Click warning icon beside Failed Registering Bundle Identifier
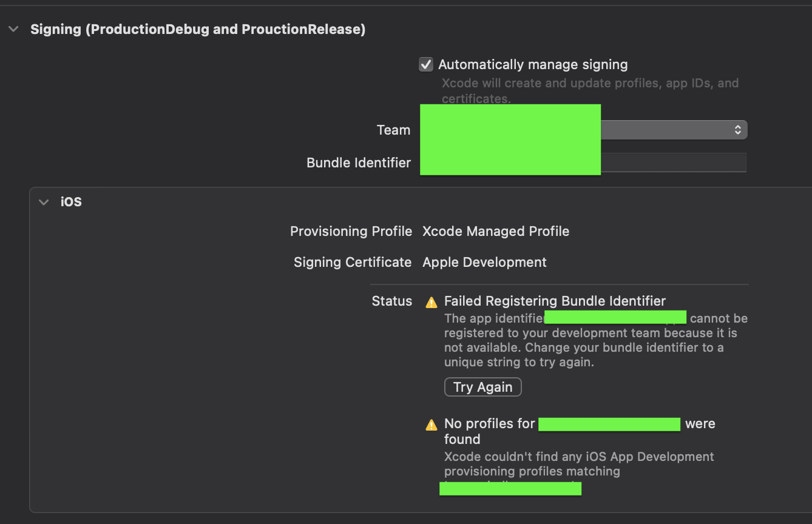Image resolution: width=812 pixels, height=524 pixels. point(431,301)
